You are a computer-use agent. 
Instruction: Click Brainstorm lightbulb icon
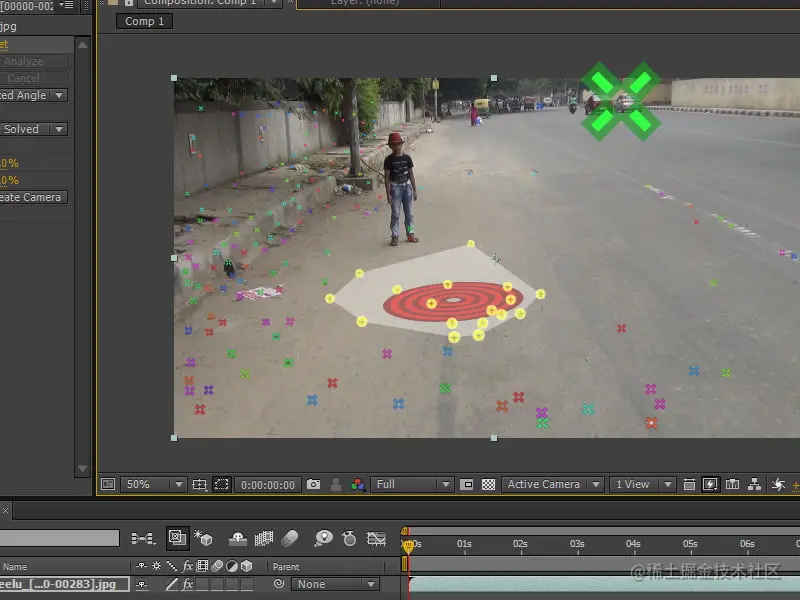click(x=323, y=538)
